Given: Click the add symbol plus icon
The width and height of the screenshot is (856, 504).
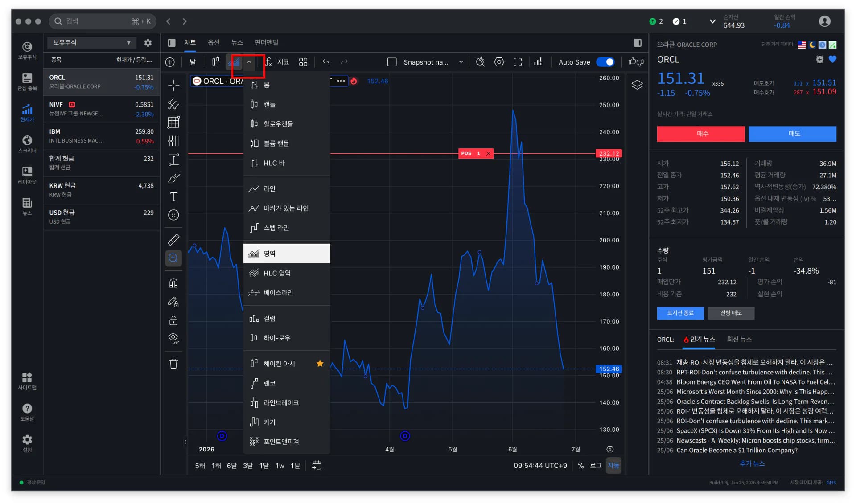Looking at the screenshot, I should pyautogui.click(x=170, y=62).
